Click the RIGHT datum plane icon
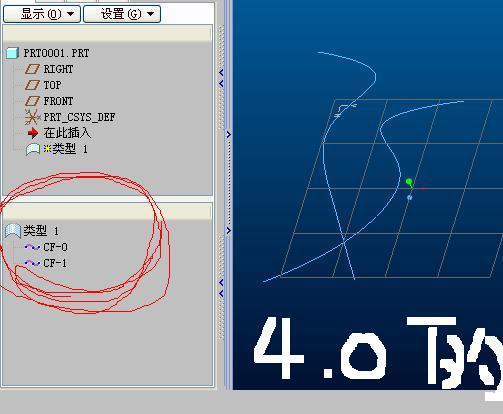503x414 pixels. [x=32, y=69]
